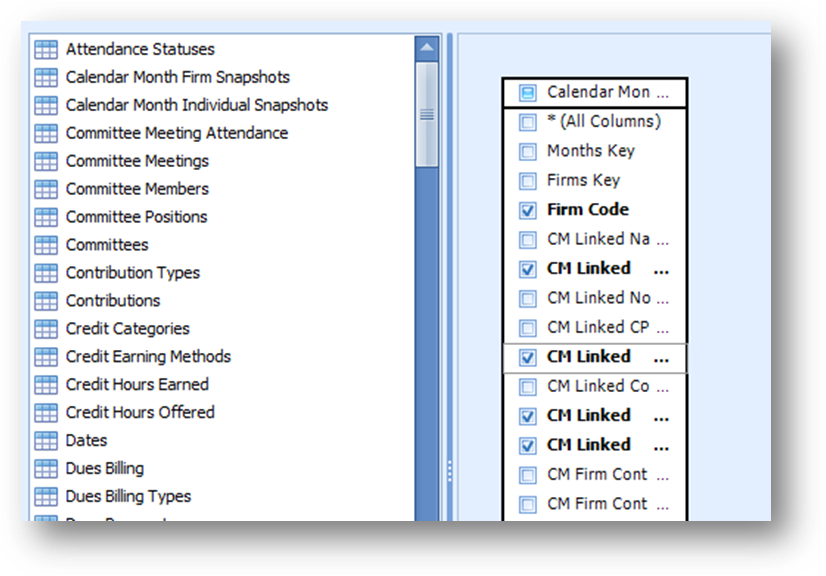Image resolution: width=826 pixels, height=576 pixels.
Task: Click the table icon beside Attendance Statuses
Action: coord(46,50)
